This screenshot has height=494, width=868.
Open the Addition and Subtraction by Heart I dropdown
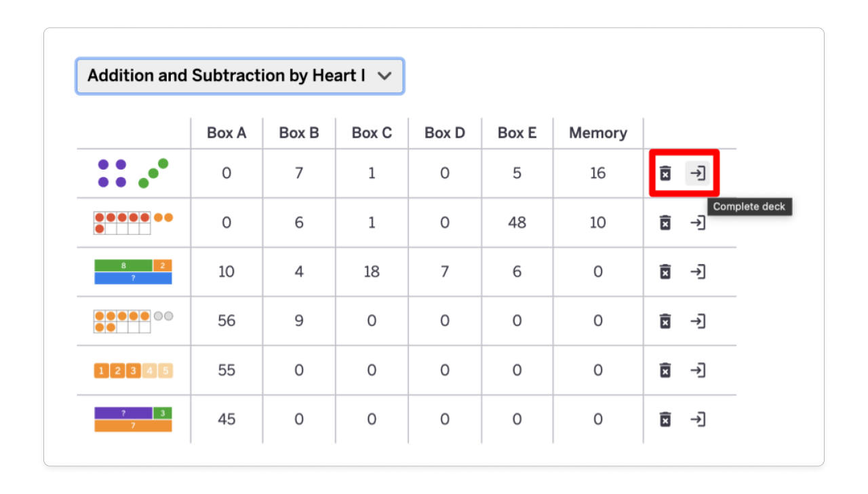click(x=240, y=76)
